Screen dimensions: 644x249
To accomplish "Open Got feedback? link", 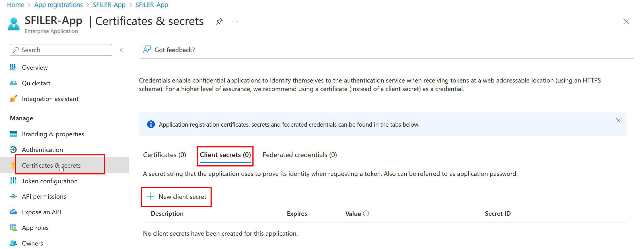I will pos(174,50).
